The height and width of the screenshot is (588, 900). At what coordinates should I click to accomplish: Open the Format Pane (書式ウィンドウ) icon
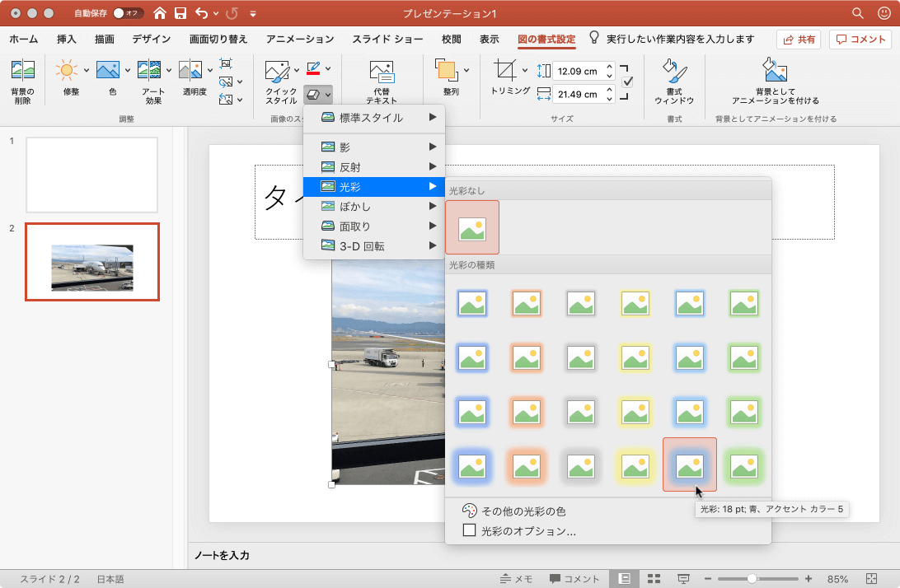tap(673, 71)
